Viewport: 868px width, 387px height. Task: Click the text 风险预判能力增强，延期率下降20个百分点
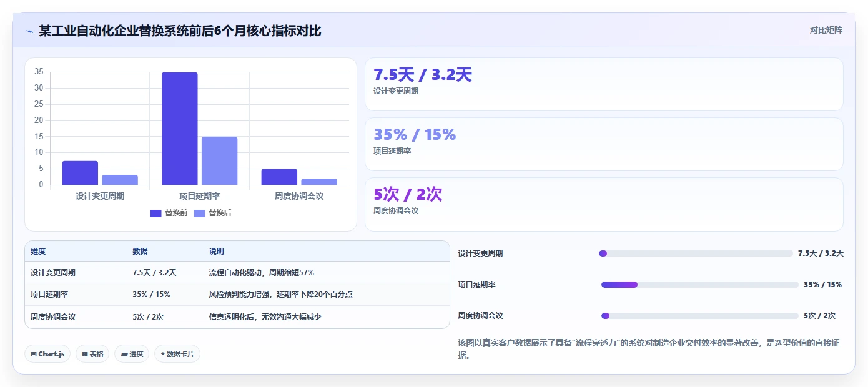coord(280,295)
